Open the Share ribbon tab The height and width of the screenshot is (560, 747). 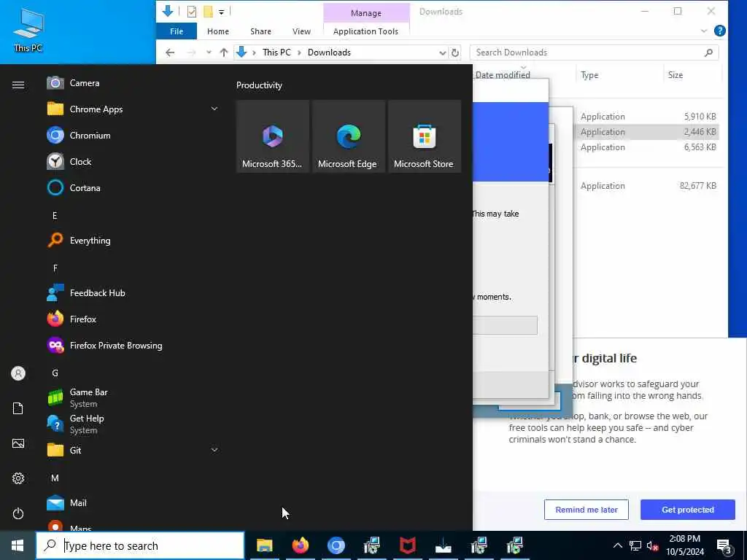coord(260,31)
